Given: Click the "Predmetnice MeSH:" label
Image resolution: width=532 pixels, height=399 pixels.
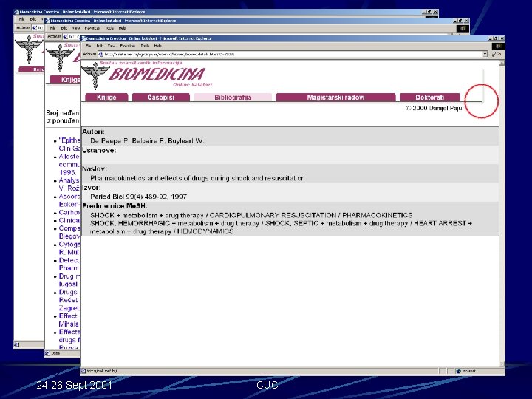Looking at the screenshot, I should (x=115, y=206).
